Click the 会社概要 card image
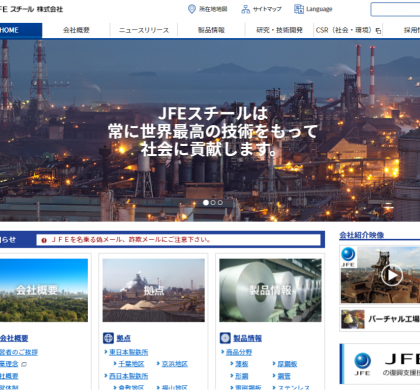 (x=44, y=290)
